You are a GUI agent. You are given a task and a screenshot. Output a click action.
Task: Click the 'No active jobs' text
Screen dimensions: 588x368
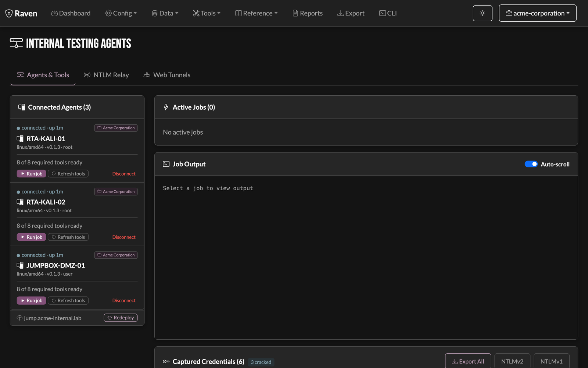[x=183, y=132]
